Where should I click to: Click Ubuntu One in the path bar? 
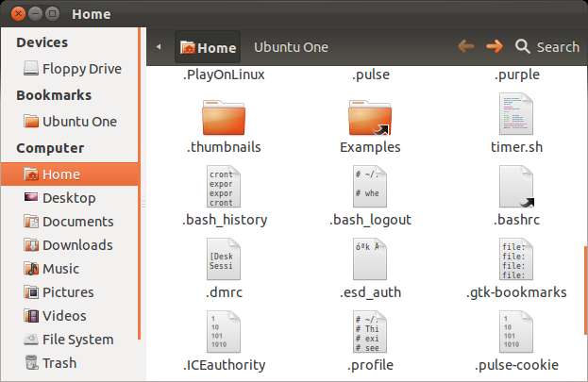pos(291,47)
